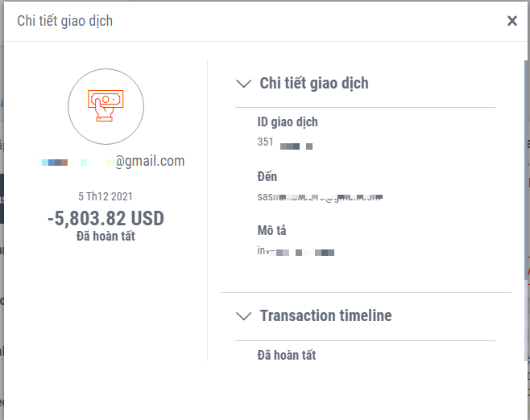Click Đã hoàn tất status under amount
The image size is (530, 420).
(x=106, y=236)
